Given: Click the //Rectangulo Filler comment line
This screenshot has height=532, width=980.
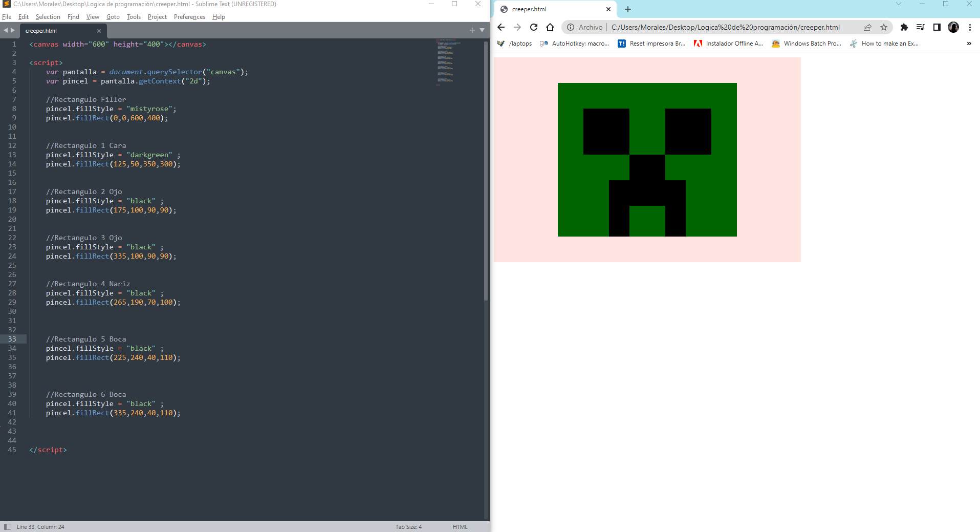Looking at the screenshot, I should (x=86, y=99).
